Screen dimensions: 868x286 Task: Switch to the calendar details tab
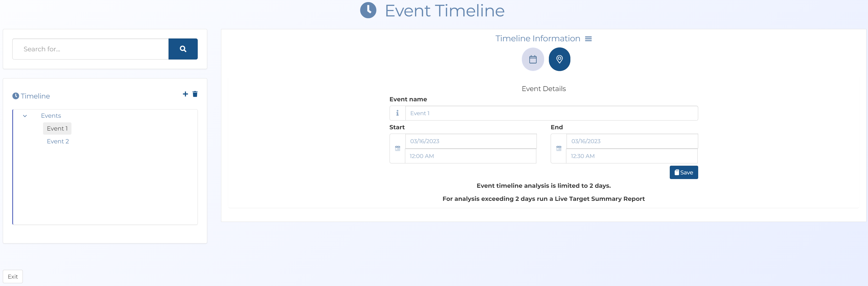(x=532, y=59)
